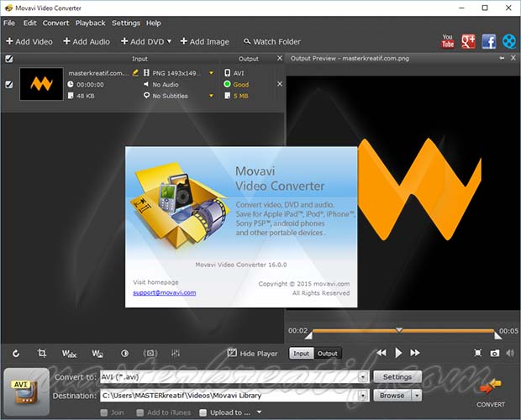Image resolution: width=521 pixels, height=420 pixels.
Task: Open the Settings menu
Action: click(126, 23)
